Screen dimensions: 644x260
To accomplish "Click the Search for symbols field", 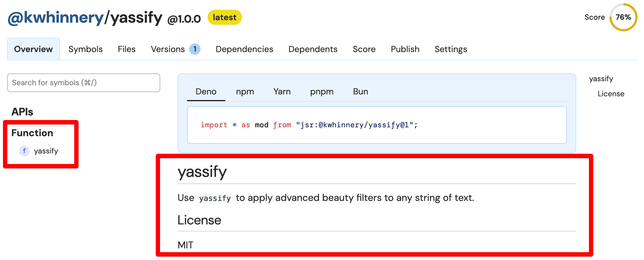I will (x=83, y=83).
